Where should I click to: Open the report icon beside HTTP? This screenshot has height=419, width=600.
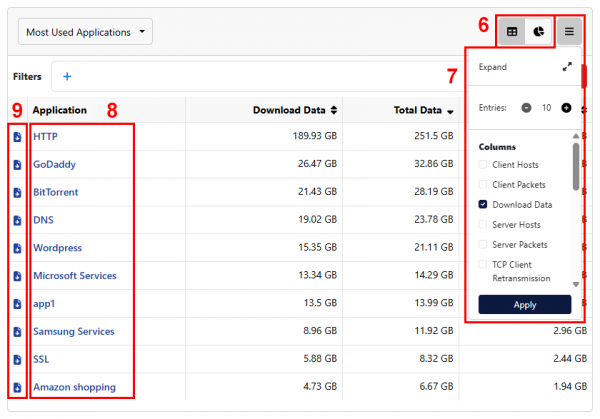[17, 136]
